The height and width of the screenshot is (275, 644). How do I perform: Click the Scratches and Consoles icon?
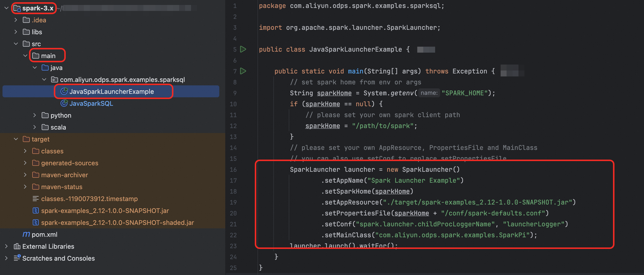pos(17,258)
